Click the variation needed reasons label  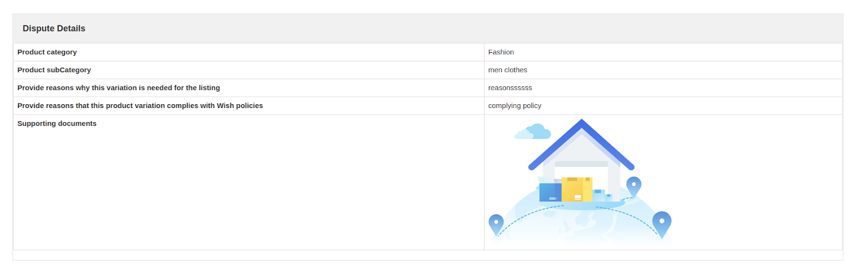(119, 88)
